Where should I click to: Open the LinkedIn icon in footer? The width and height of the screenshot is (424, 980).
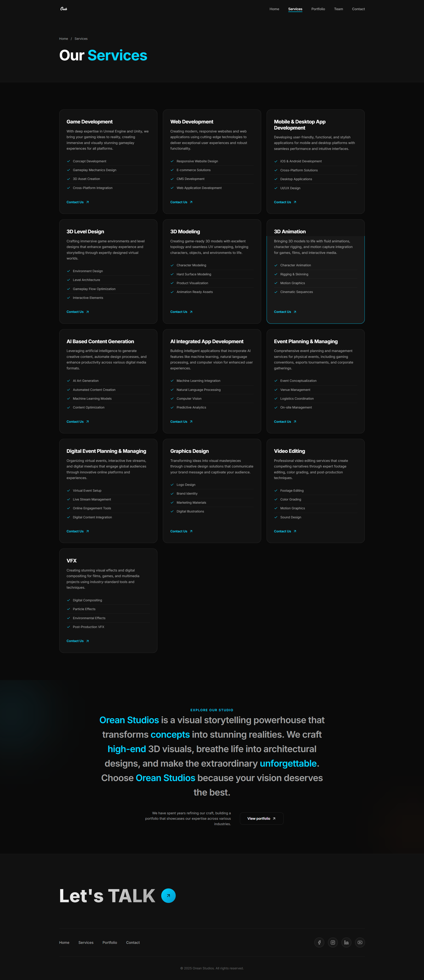[x=346, y=942]
